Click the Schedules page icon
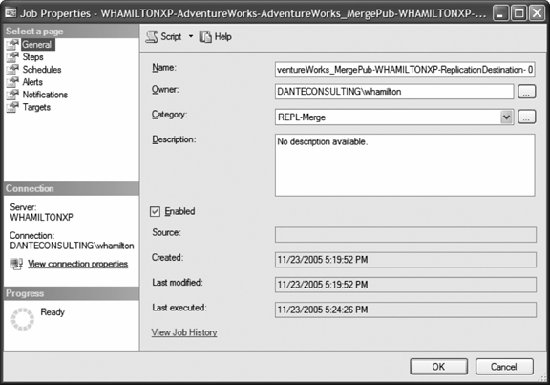 (12, 69)
